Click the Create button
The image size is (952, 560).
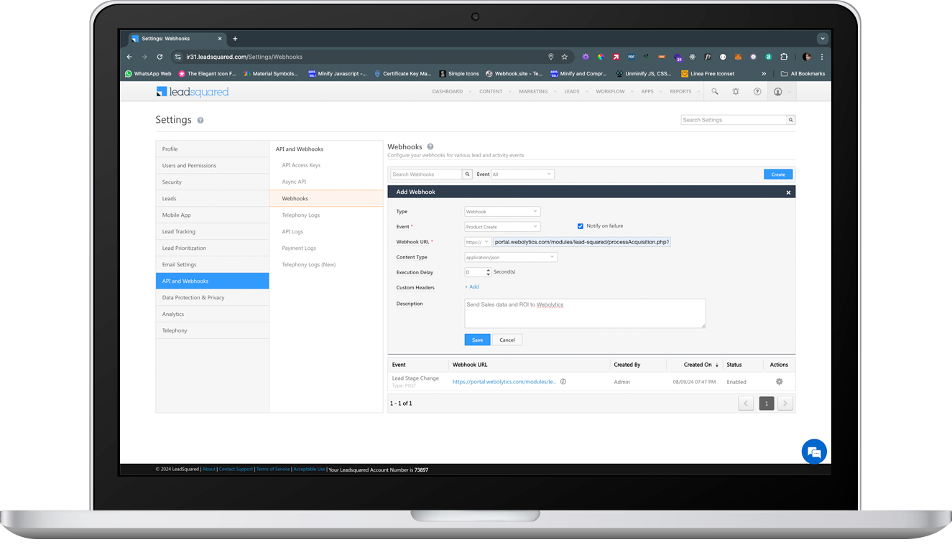[778, 174]
